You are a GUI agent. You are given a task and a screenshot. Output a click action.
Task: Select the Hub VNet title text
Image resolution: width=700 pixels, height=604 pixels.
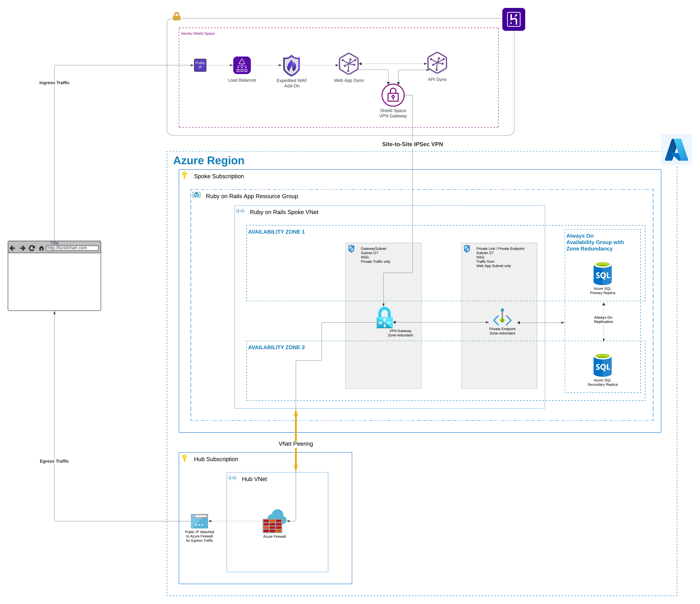(x=254, y=479)
